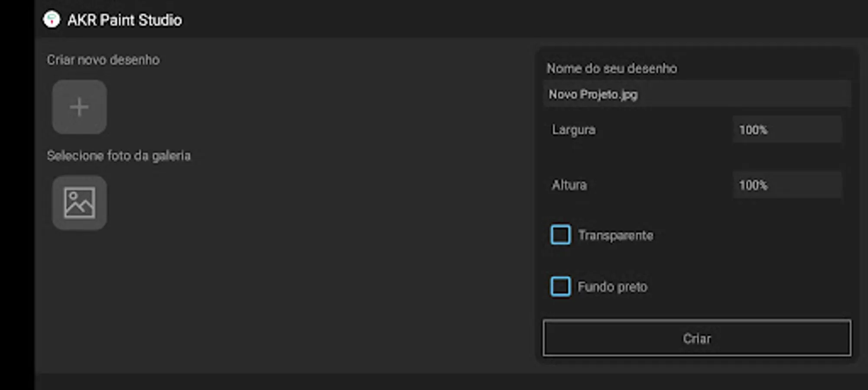The height and width of the screenshot is (390, 868).
Task: Open the gallery photo picker icon
Action: point(79,203)
